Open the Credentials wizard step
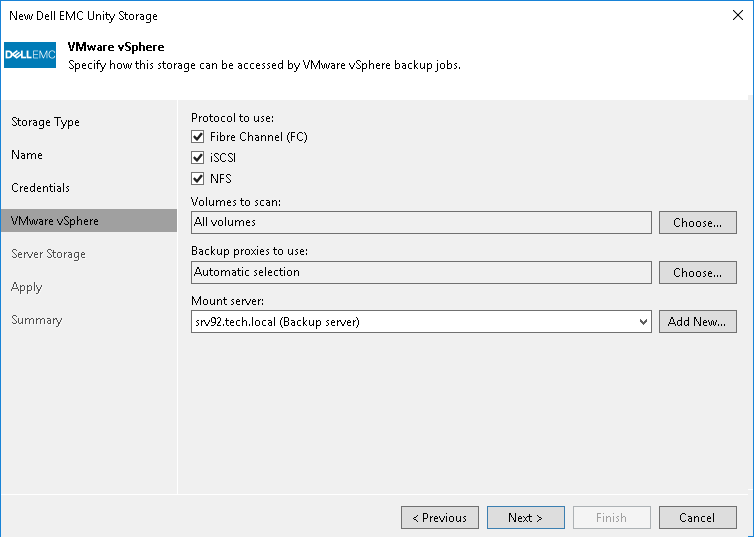This screenshot has height=537, width=754. pyautogui.click(x=40, y=188)
